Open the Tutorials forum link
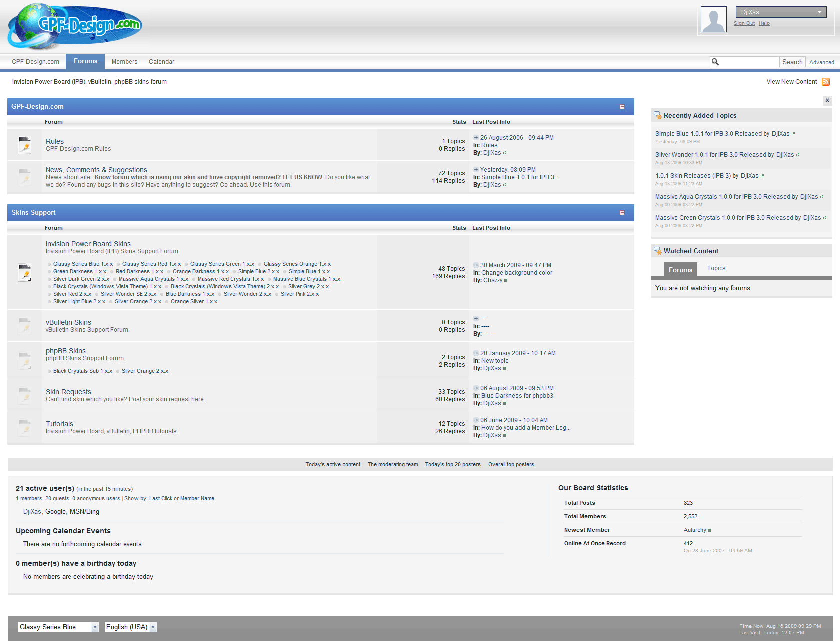Screen dimensions: 840x642 (59, 424)
